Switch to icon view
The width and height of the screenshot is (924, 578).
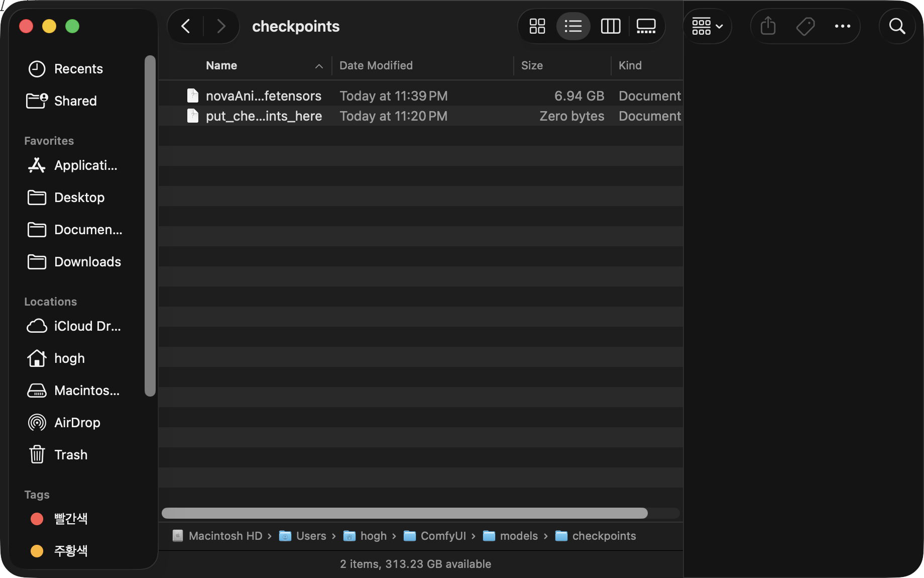pyautogui.click(x=537, y=26)
